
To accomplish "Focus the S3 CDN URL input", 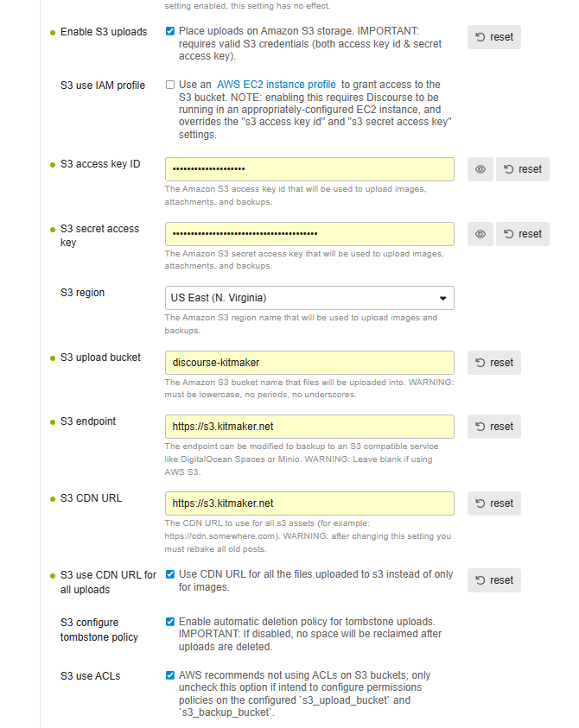I will point(309,503).
